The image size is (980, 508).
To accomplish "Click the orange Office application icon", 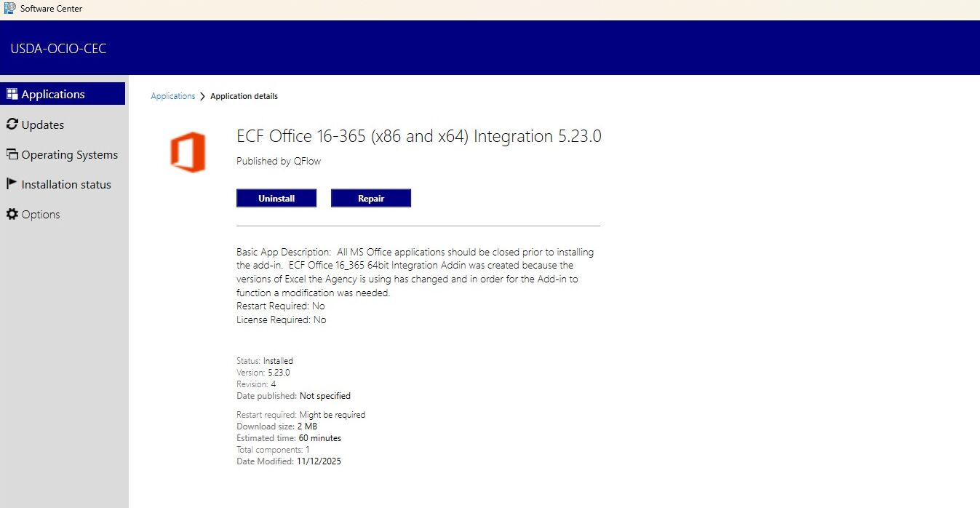I will pos(188,153).
